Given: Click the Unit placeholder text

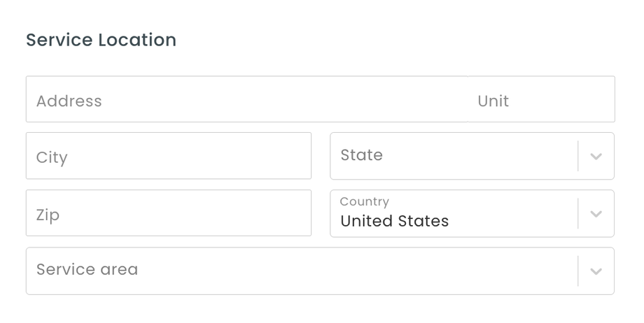Looking at the screenshot, I should click(x=493, y=101).
